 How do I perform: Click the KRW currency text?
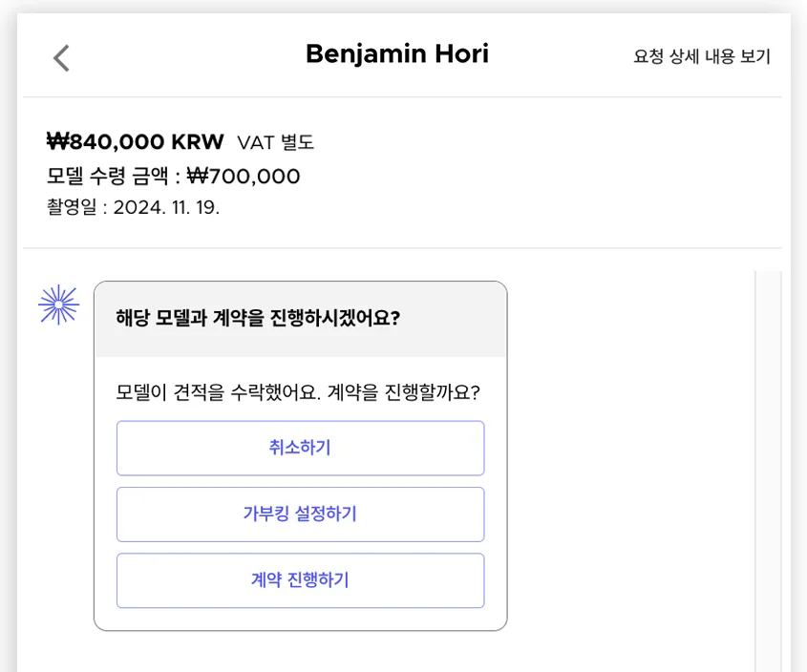tap(197, 142)
